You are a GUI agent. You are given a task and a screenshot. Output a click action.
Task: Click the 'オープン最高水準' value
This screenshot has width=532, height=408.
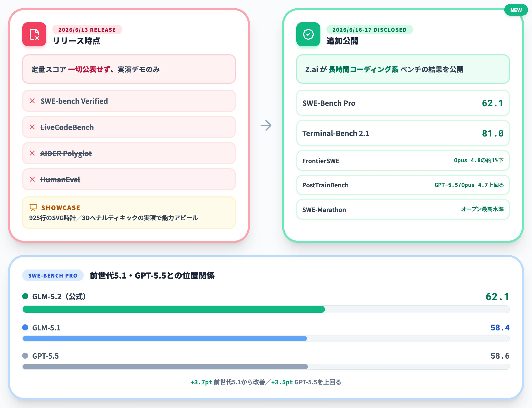click(x=482, y=209)
